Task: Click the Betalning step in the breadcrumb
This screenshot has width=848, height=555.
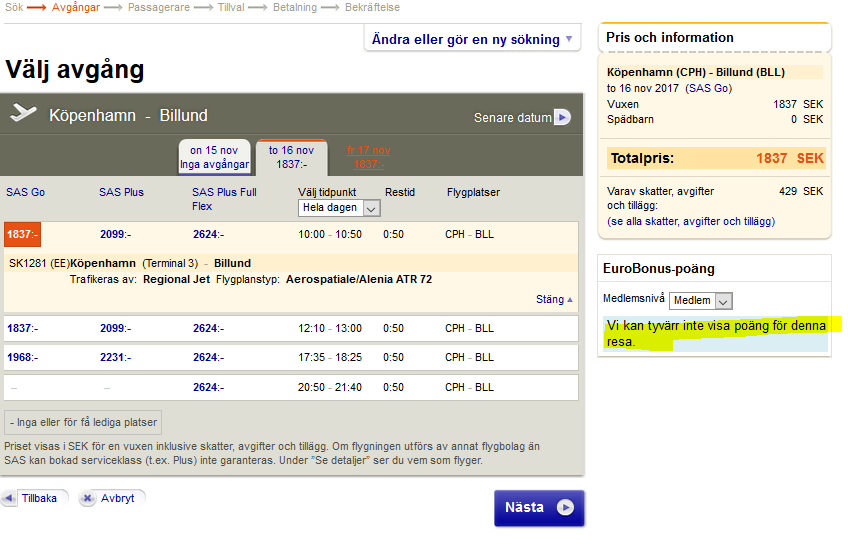Action: coord(295,8)
